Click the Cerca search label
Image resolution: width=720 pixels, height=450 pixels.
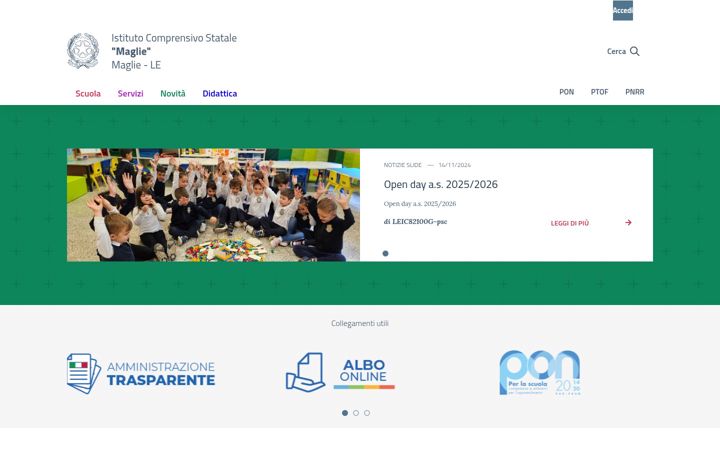616,51
